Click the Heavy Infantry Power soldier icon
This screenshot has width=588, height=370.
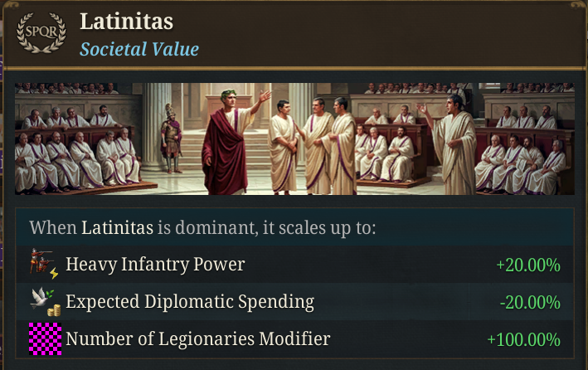tap(41, 265)
